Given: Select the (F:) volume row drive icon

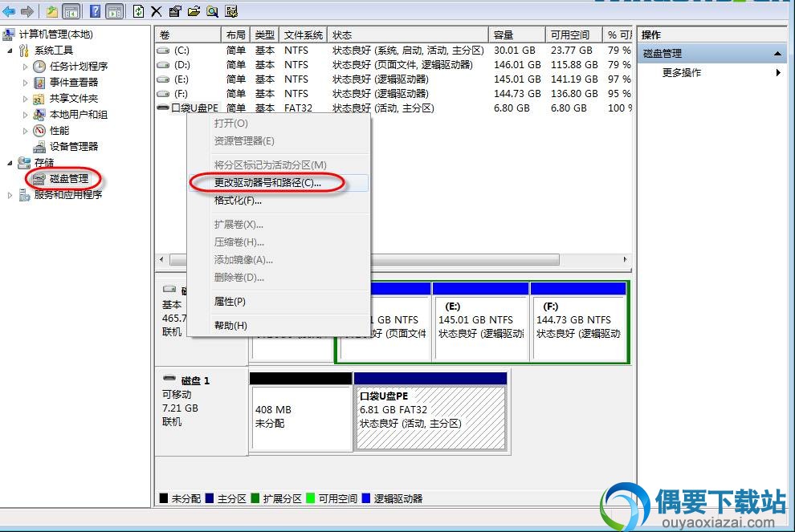Looking at the screenshot, I should [163, 94].
